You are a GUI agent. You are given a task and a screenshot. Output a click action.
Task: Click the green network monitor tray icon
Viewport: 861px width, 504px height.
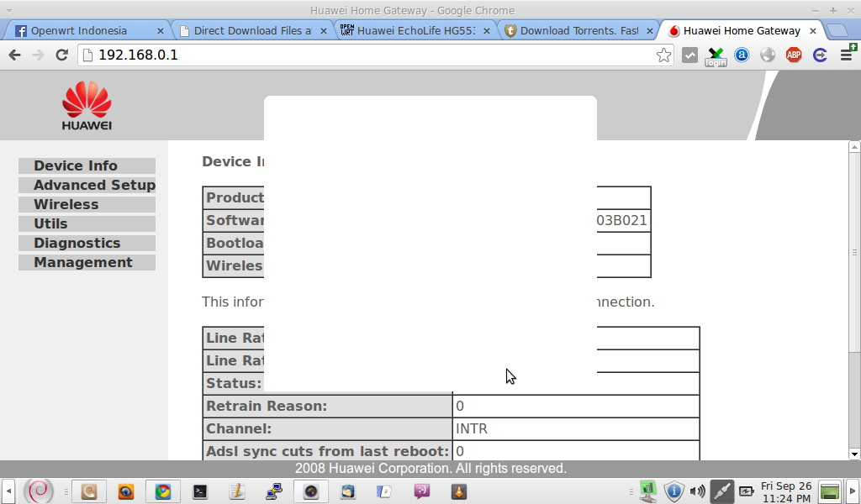tap(648, 491)
